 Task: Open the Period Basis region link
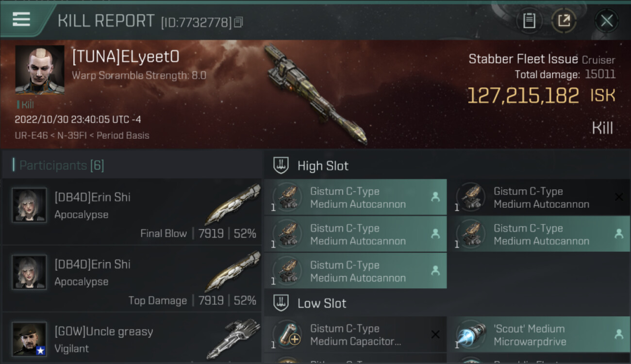click(123, 135)
